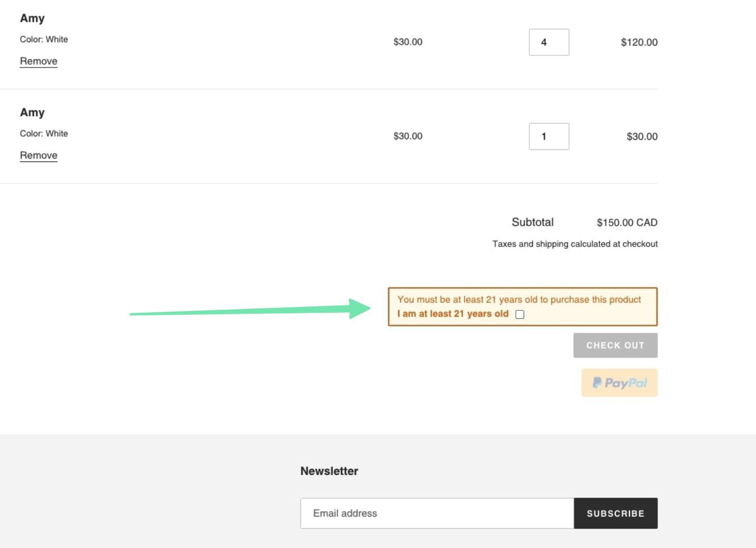Pay using the PayPal button
This screenshot has height=548, width=756.
(x=619, y=383)
